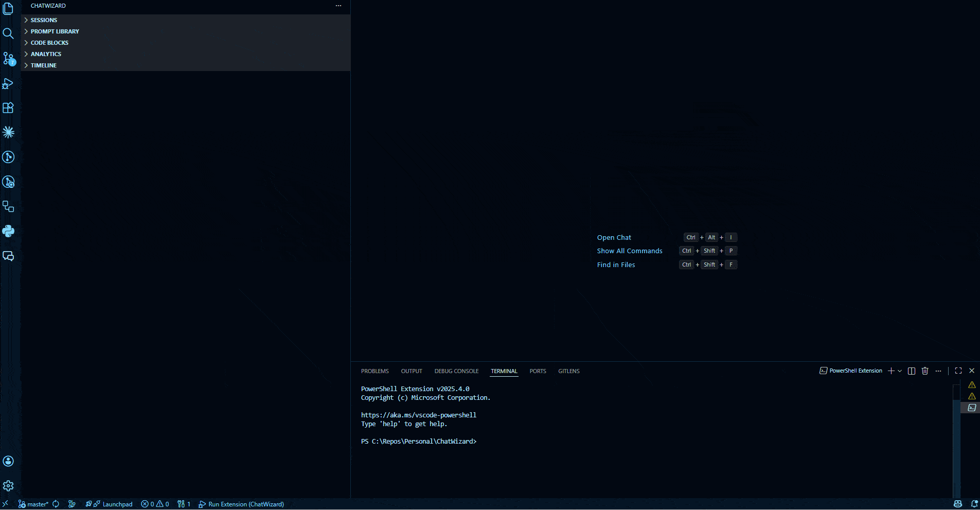
Task: Click the master branch indicator
Action: pos(33,504)
